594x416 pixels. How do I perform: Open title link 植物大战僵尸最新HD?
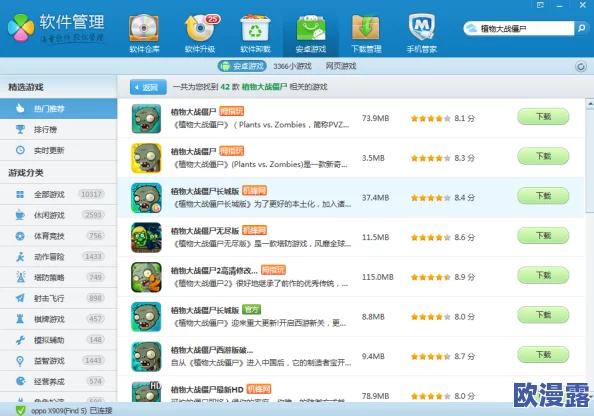207,389
